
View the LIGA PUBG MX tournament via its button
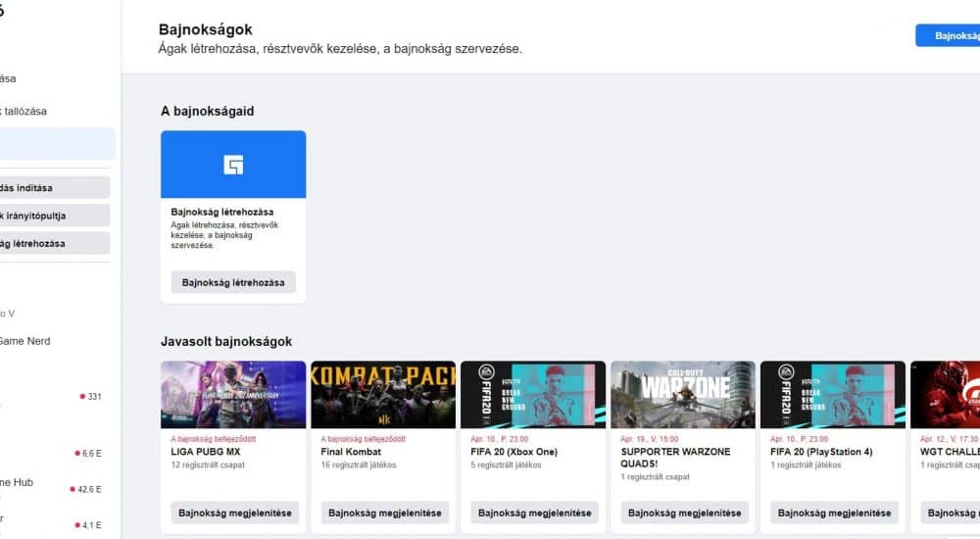click(233, 513)
